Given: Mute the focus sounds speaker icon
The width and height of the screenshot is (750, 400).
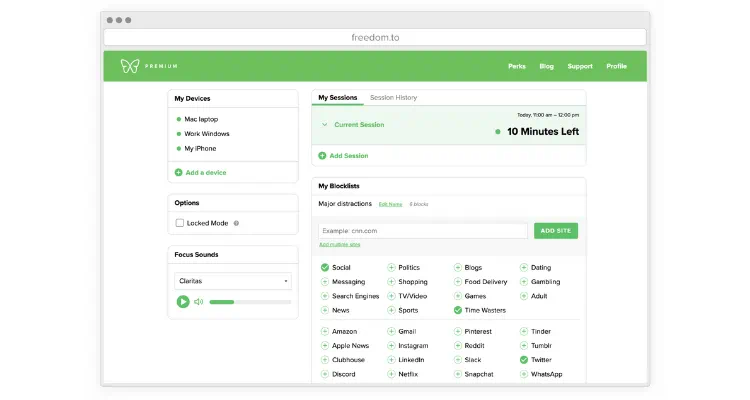Looking at the screenshot, I should click(199, 301).
